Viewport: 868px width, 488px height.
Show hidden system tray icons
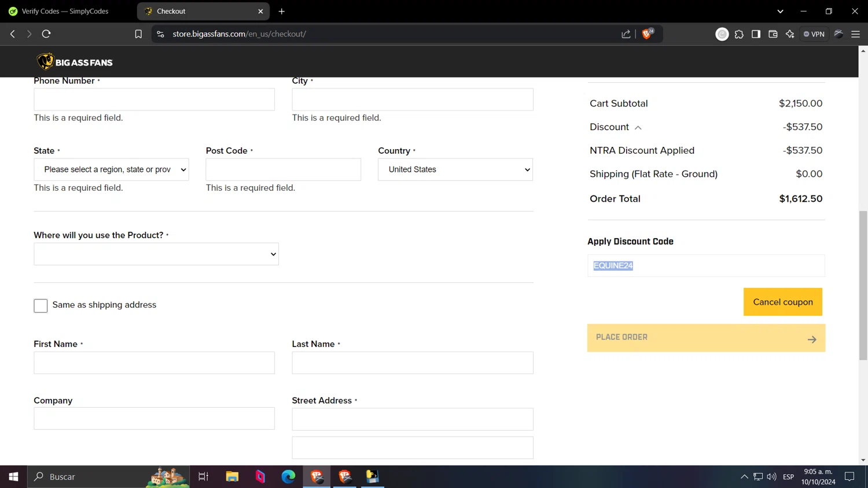[744, 477]
